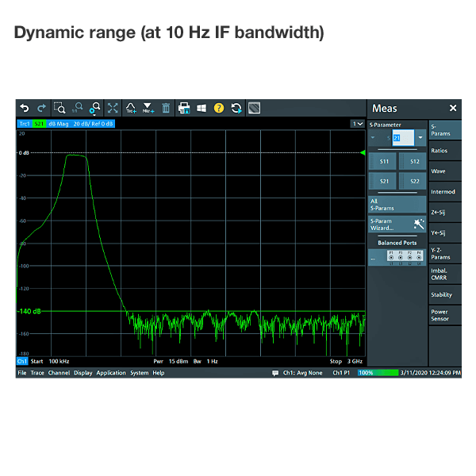This screenshot has width=476, height=476.
Task: Select the S21 button
Action: [x=382, y=181]
